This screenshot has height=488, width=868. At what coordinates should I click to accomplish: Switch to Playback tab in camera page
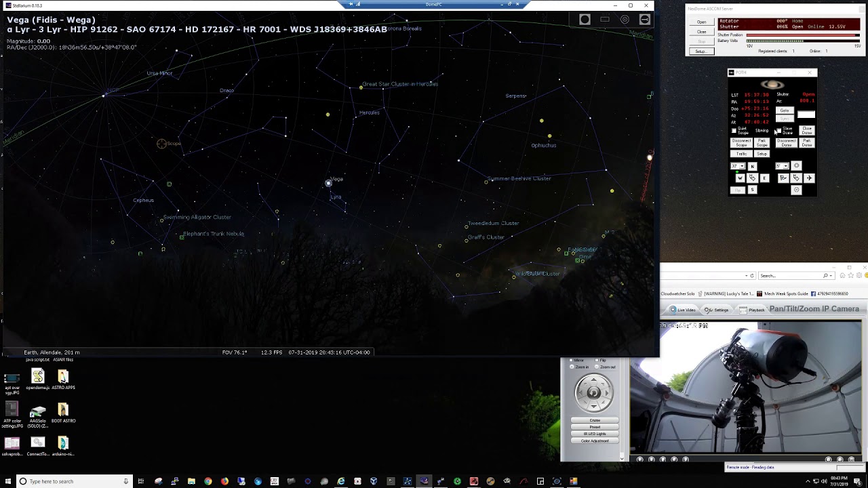tap(752, 310)
